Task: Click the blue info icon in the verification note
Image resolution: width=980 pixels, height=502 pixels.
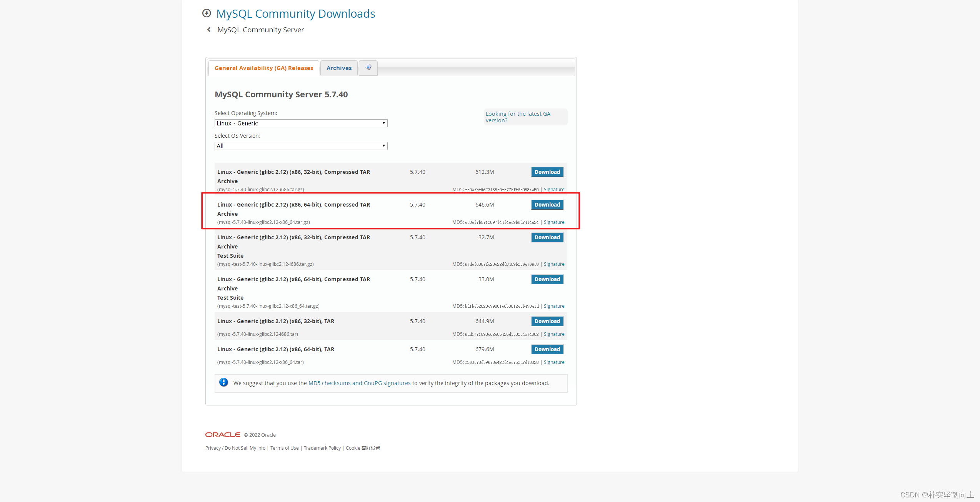Action: click(x=223, y=382)
